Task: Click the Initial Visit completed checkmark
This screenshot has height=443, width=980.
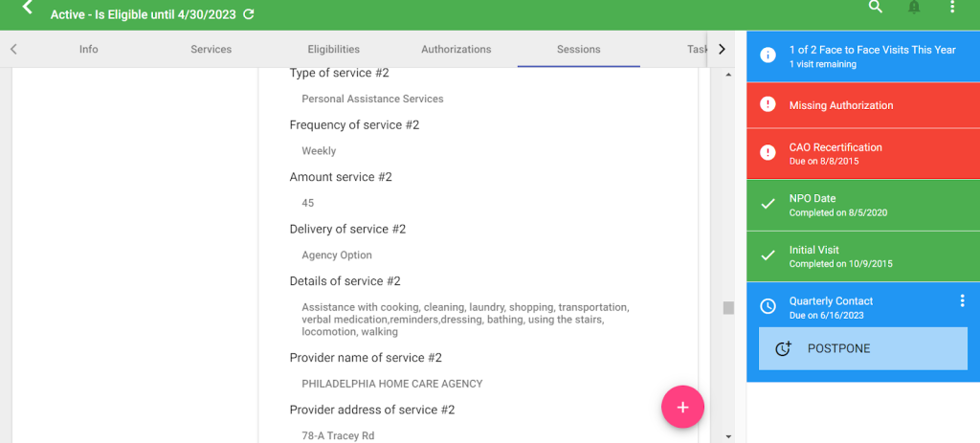Action: click(768, 255)
